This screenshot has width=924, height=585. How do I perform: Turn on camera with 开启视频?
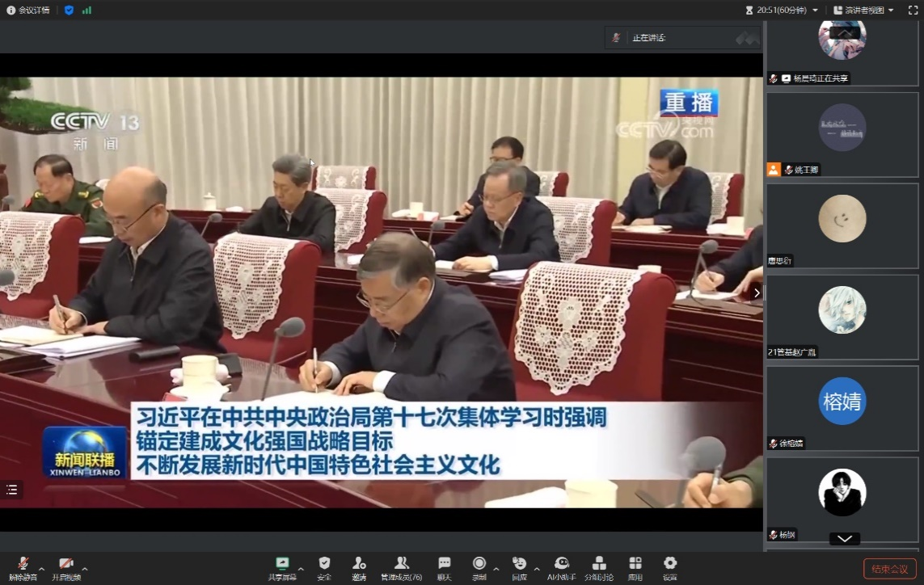click(x=66, y=566)
